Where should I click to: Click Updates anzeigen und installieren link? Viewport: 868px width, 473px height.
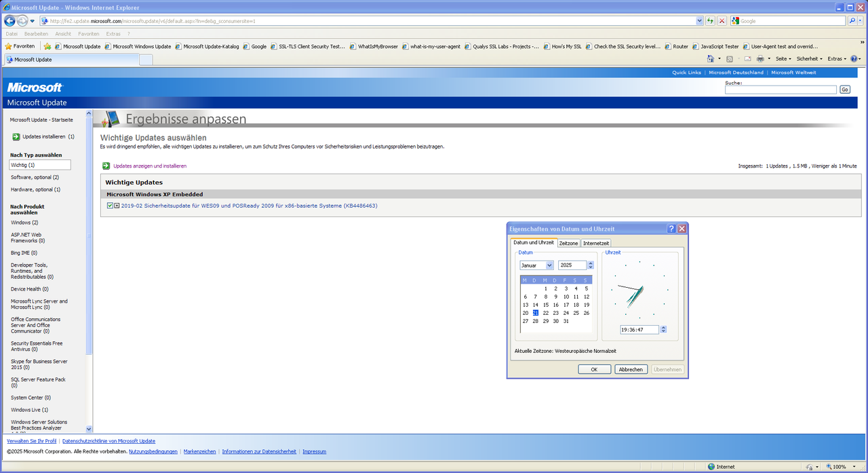coord(150,166)
